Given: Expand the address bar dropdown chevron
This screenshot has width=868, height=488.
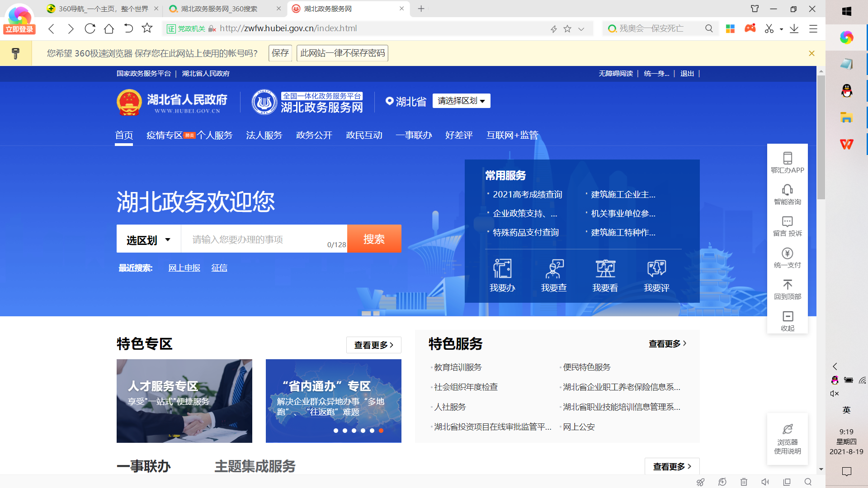Looking at the screenshot, I should [581, 29].
